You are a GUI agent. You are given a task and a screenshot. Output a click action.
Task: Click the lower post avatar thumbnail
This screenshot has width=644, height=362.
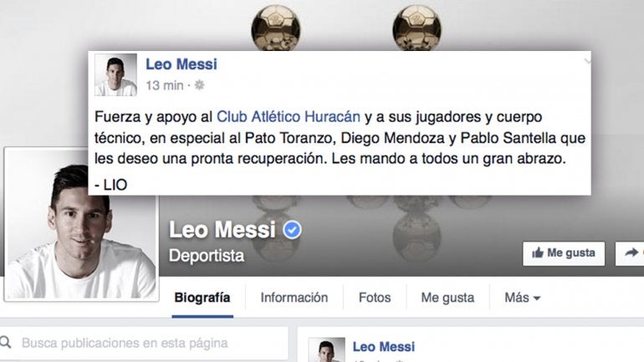tap(327, 349)
